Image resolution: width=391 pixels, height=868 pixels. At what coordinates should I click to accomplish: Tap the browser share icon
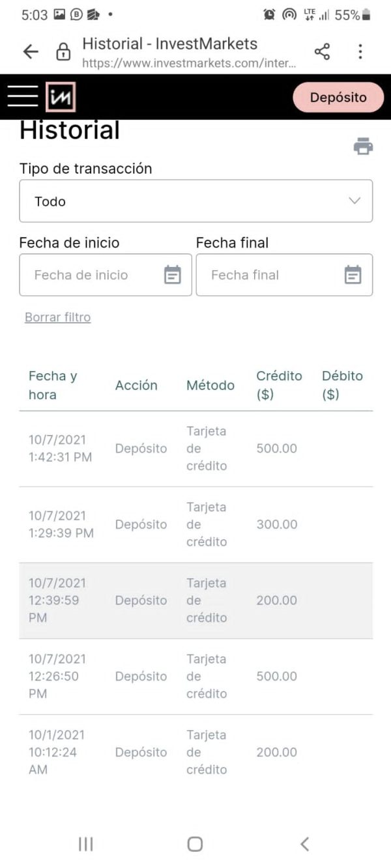[x=322, y=52]
